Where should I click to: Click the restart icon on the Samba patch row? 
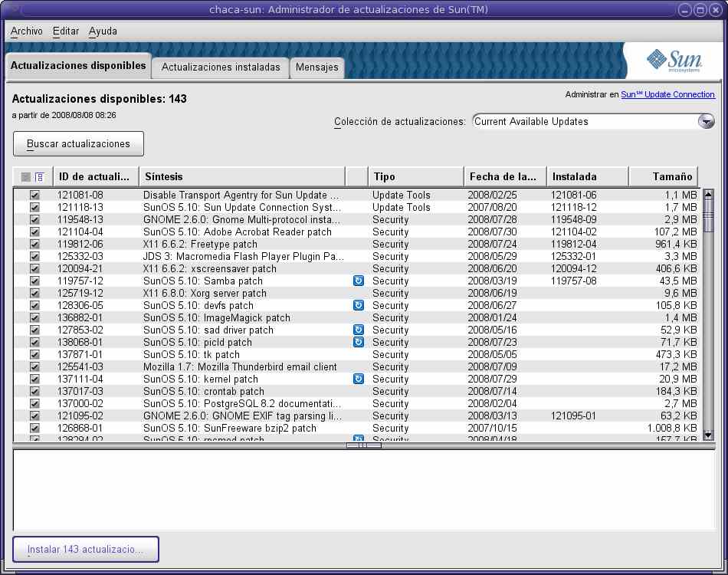359,281
